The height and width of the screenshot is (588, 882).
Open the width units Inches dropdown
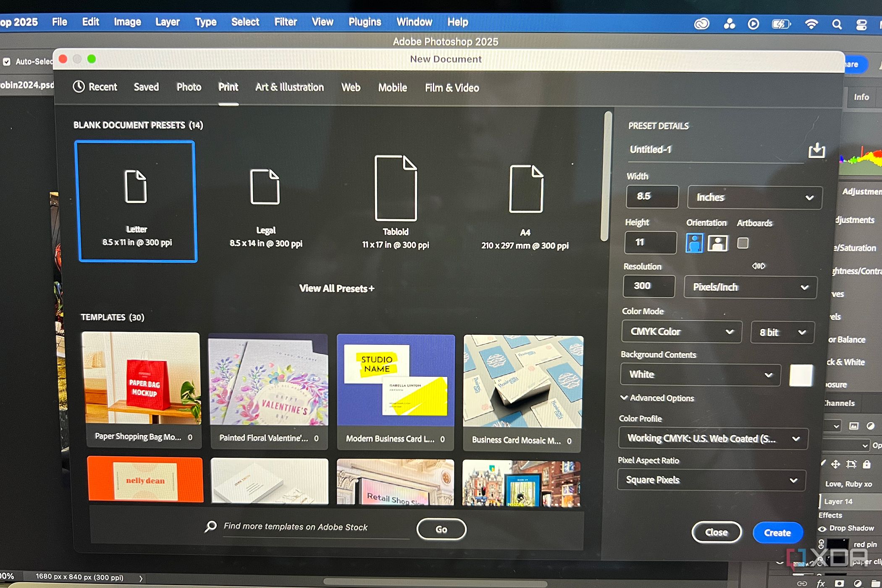tap(754, 197)
